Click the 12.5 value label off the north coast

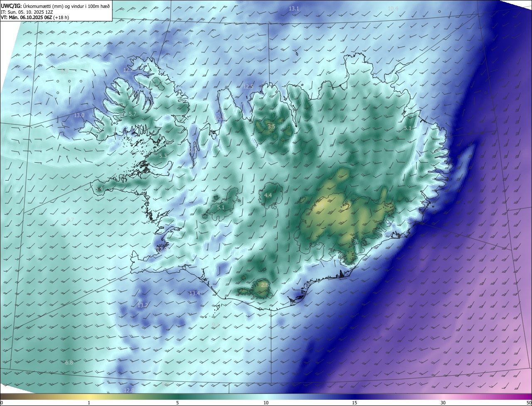point(248,86)
